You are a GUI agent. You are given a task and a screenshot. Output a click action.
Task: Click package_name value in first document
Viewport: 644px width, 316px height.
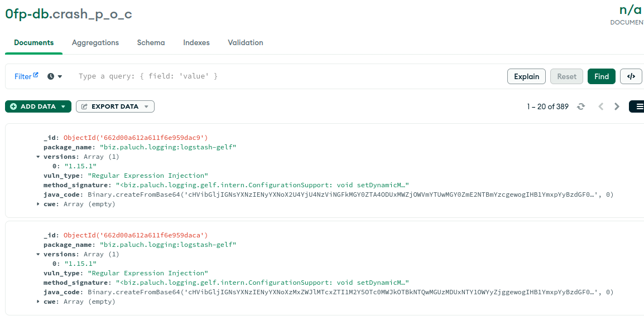(x=169, y=147)
